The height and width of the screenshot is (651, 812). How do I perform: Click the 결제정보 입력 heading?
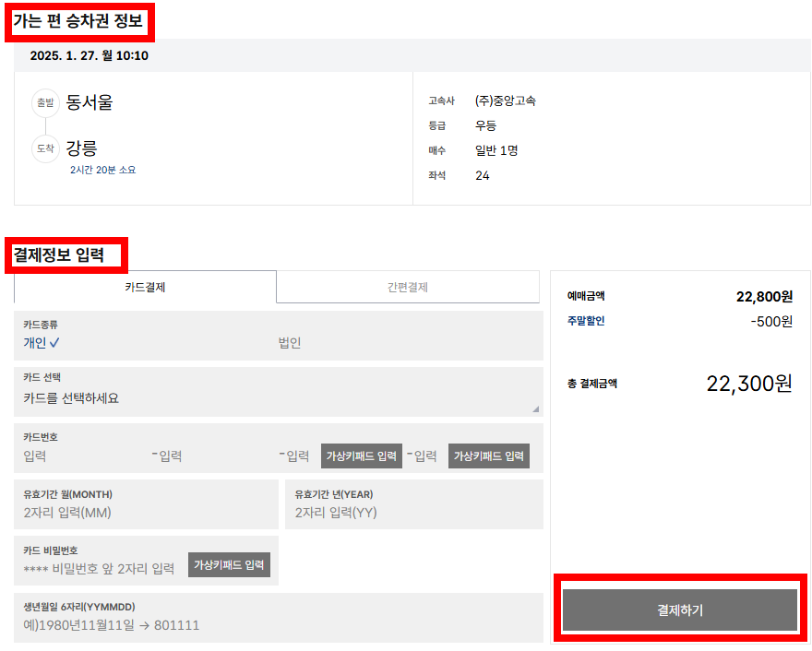click(58, 254)
